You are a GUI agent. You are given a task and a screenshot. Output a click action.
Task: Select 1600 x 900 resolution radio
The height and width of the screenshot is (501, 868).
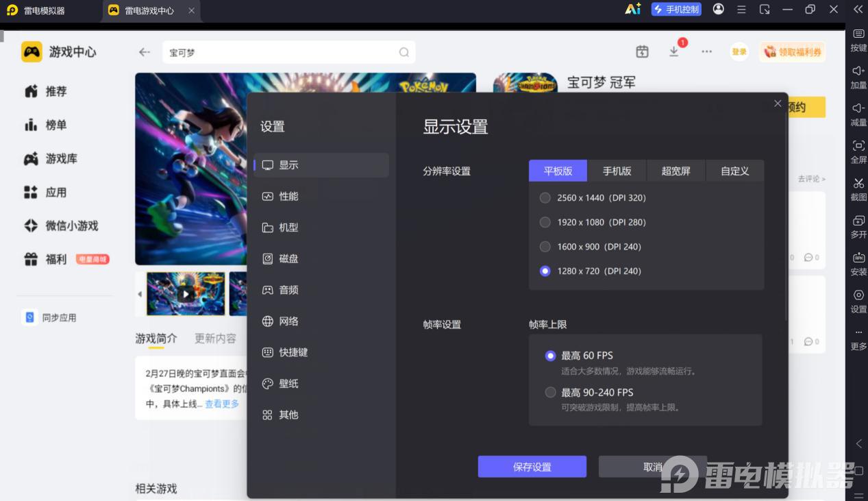pyautogui.click(x=545, y=247)
